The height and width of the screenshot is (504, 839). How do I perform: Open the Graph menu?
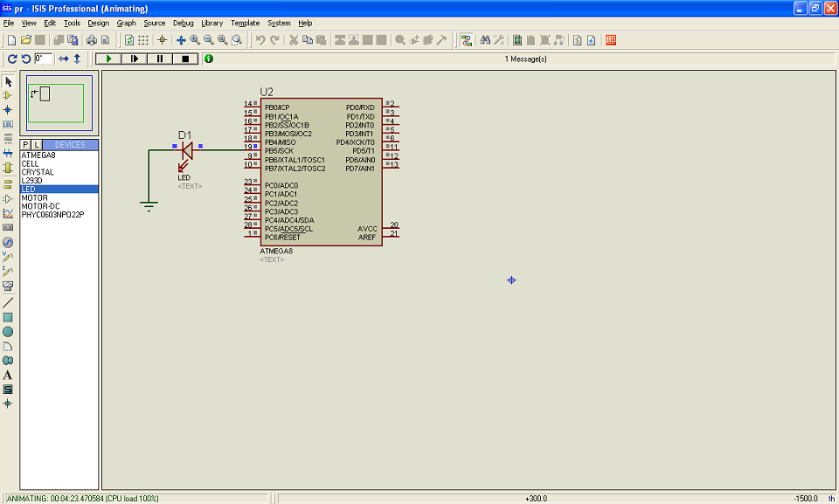tap(126, 23)
